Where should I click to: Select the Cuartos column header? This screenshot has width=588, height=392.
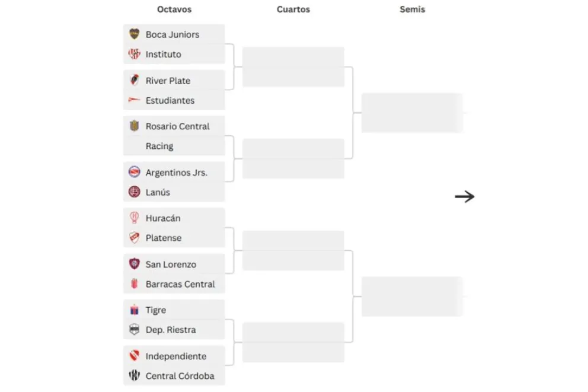(x=293, y=9)
